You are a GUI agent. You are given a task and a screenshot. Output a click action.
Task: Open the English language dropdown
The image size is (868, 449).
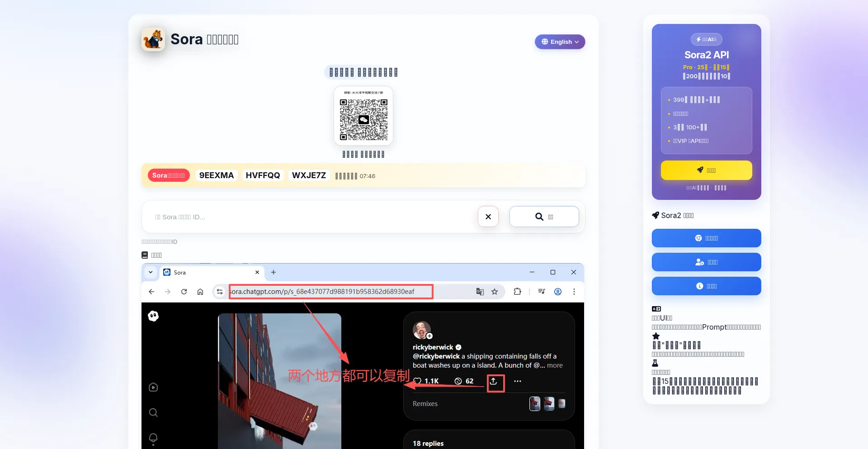pyautogui.click(x=560, y=42)
